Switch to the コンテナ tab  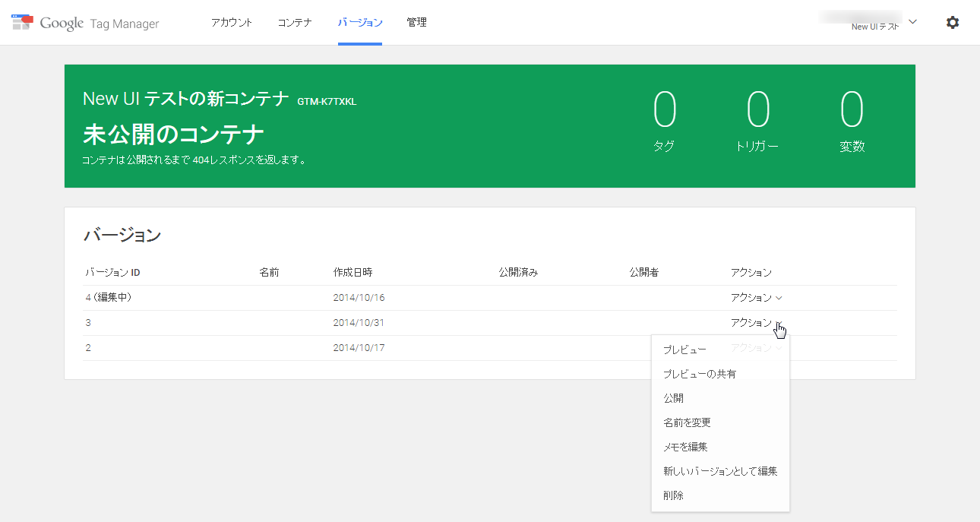coord(295,23)
